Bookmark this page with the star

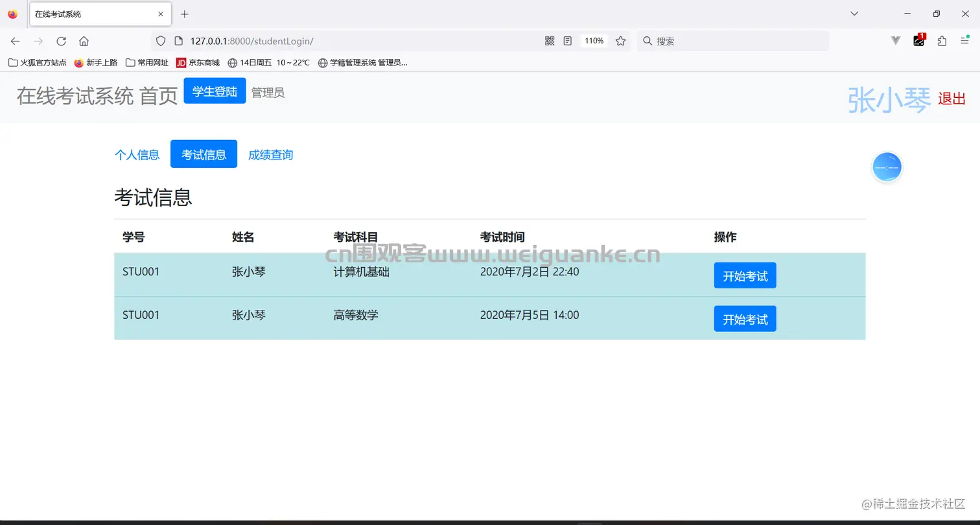(x=620, y=41)
